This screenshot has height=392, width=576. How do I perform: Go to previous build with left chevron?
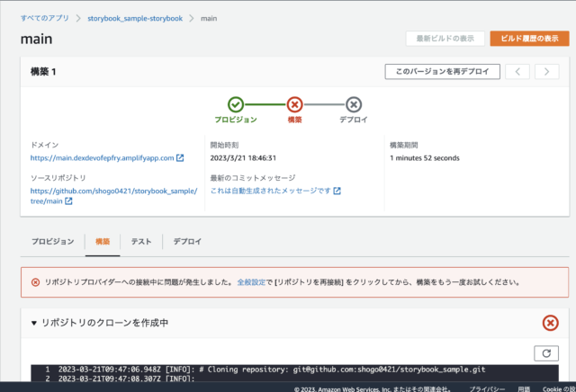(x=517, y=72)
